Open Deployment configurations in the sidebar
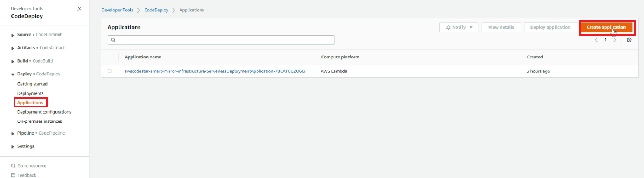Image resolution: width=644 pixels, height=178 pixels. click(44, 112)
